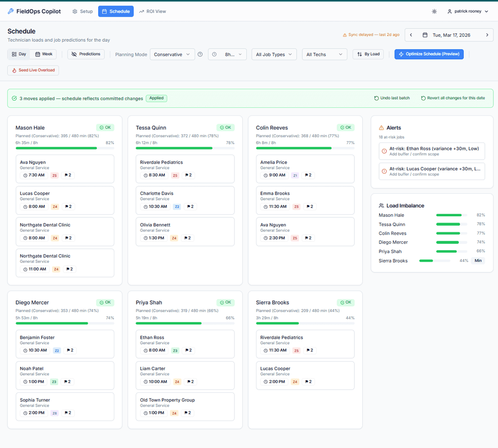This screenshot has height=448, width=498.
Task: Click the warning icon in Alerts panel
Action: coord(382,128)
